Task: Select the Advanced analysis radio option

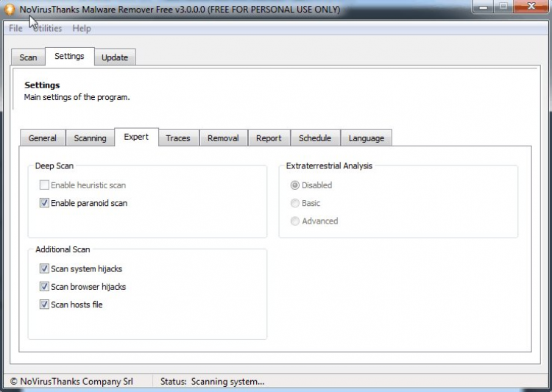Action: [295, 221]
